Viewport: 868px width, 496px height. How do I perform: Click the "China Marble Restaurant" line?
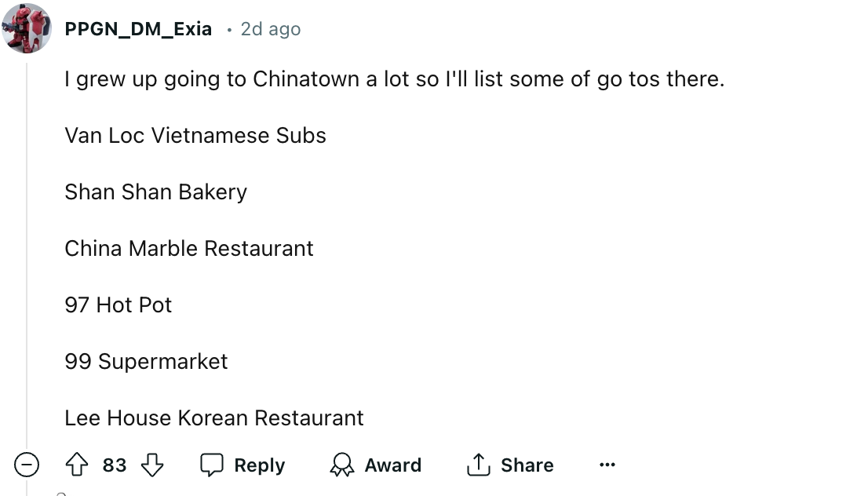tap(189, 249)
